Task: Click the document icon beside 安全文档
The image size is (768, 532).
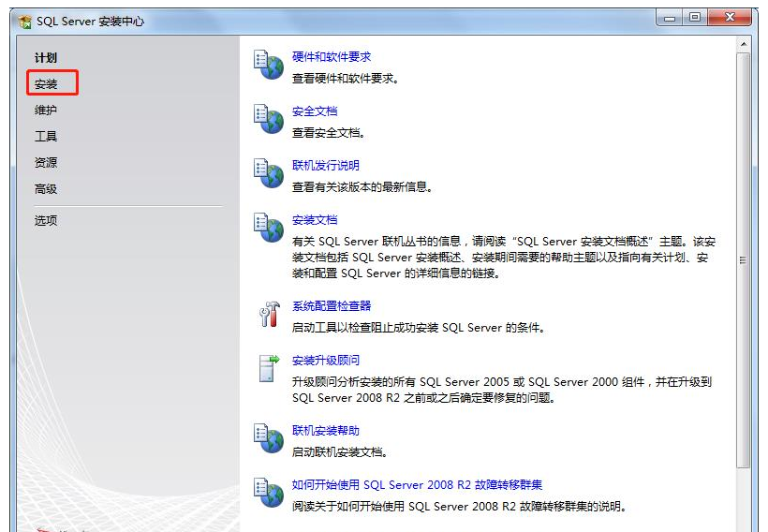Action: tap(269, 119)
